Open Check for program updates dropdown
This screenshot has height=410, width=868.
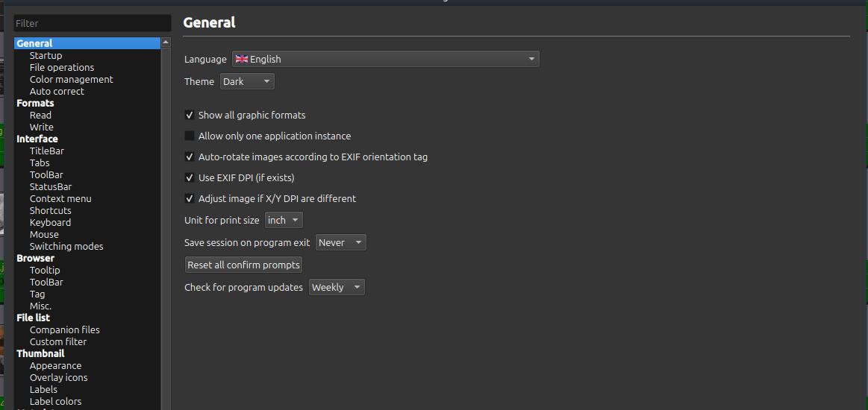[x=336, y=287]
